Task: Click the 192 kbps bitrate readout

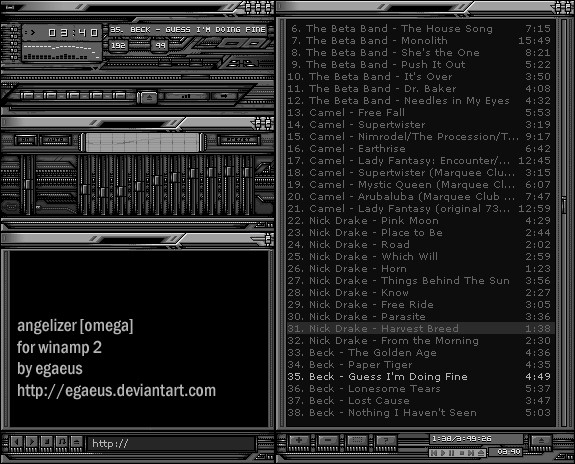Action: tap(118, 45)
